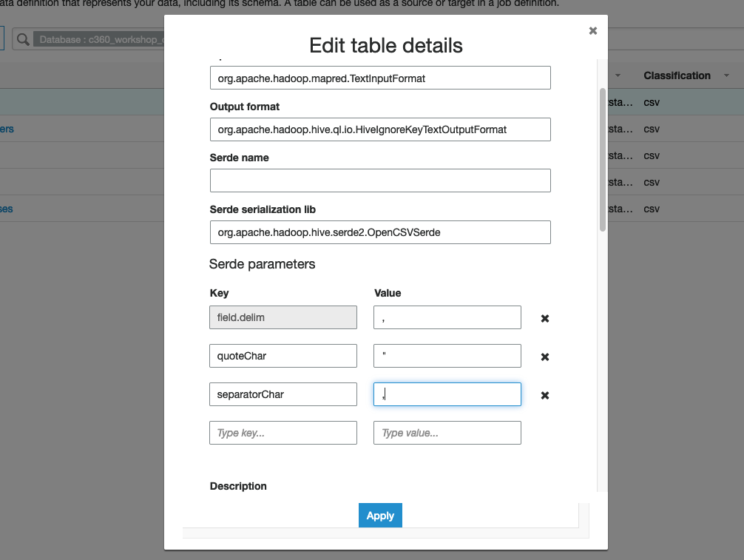
Task: Focus the empty Serde name field
Action: [380, 181]
